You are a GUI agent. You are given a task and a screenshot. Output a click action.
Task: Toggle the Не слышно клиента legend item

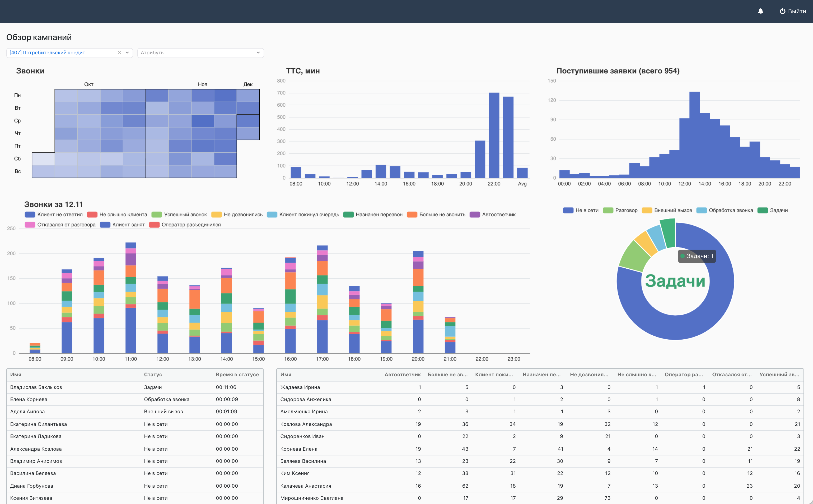[x=117, y=215]
